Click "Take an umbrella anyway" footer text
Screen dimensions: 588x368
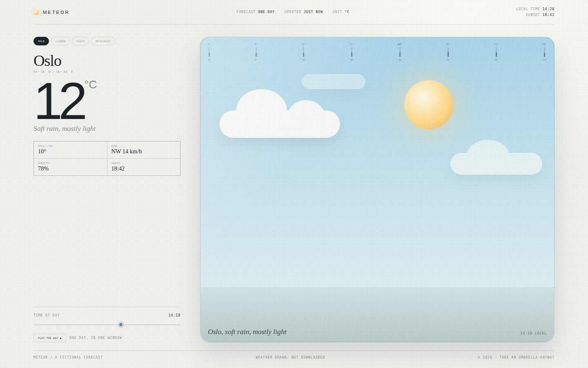pos(527,357)
